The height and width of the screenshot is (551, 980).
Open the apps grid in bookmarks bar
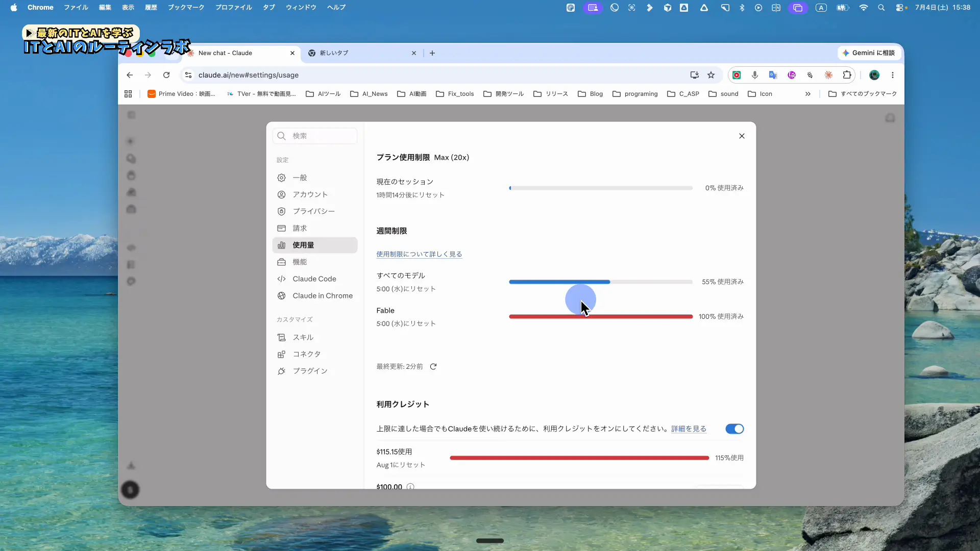128,94
